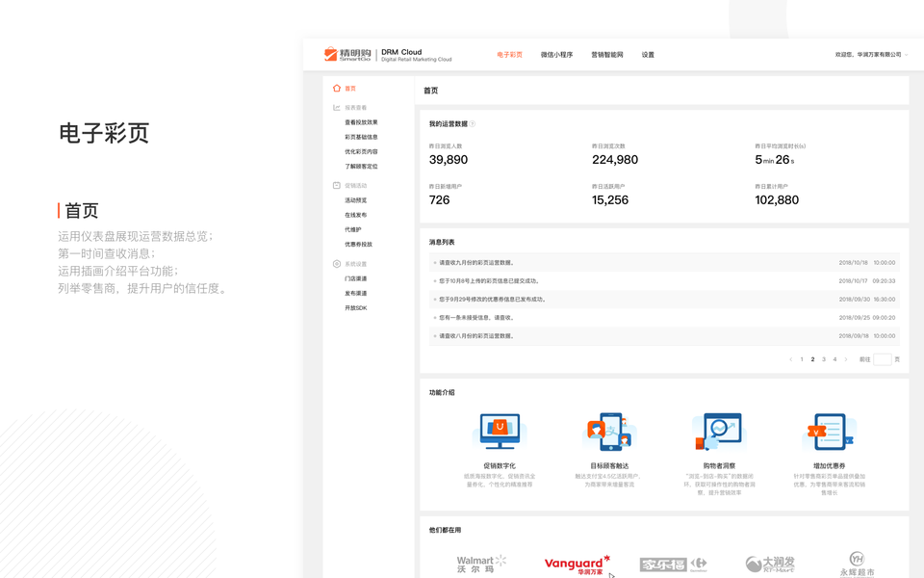The height and width of the screenshot is (578, 924).
Task: Go to previous page of message list
Action: 790,359
